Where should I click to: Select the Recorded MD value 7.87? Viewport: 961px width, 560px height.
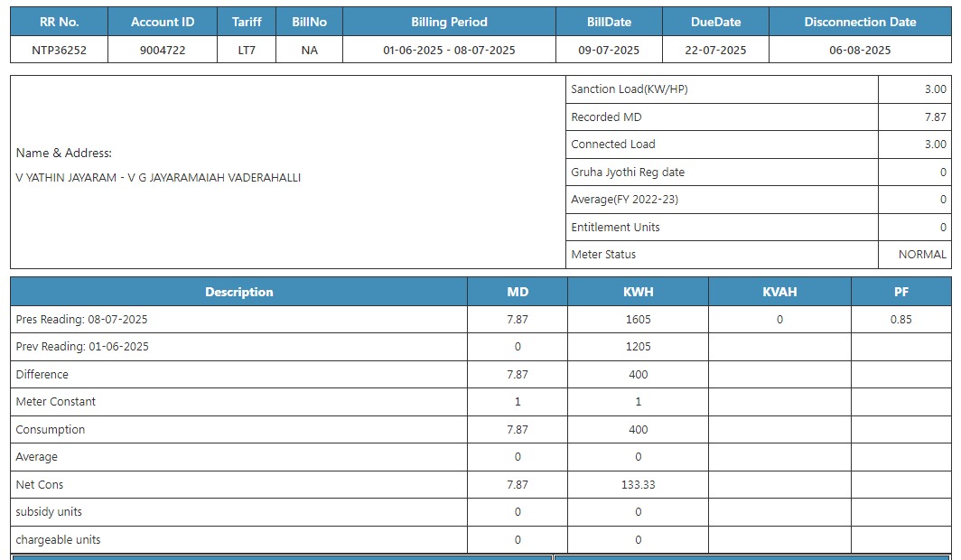[x=936, y=117]
